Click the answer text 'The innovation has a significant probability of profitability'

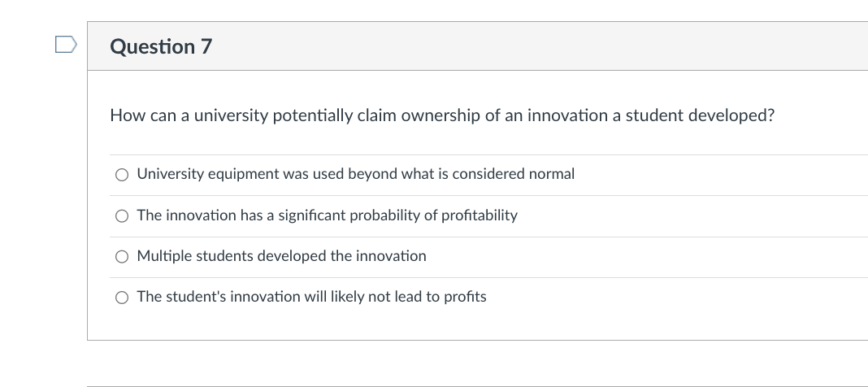point(327,215)
